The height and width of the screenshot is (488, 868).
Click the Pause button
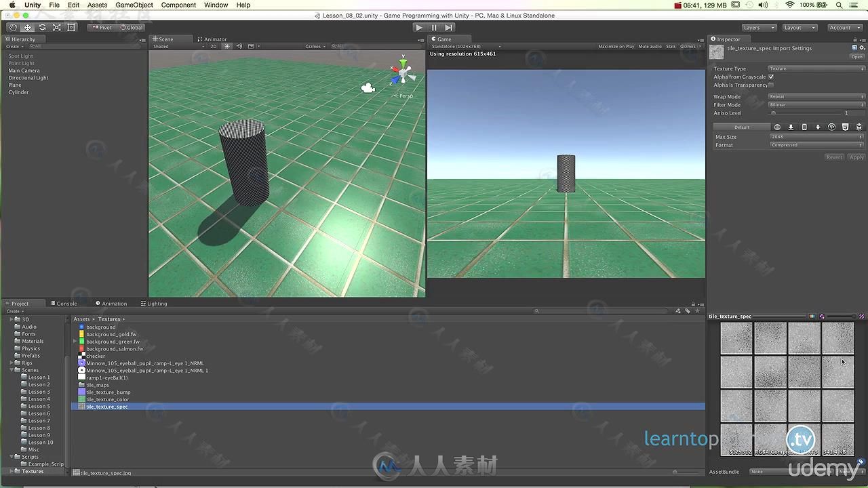pos(434,28)
